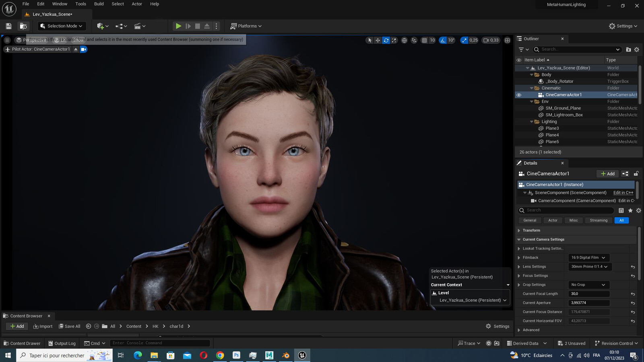Image resolution: width=644 pixels, height=362 pixels.
Task: Open the Cinematics toolbar menu
Action: (140, 26)
